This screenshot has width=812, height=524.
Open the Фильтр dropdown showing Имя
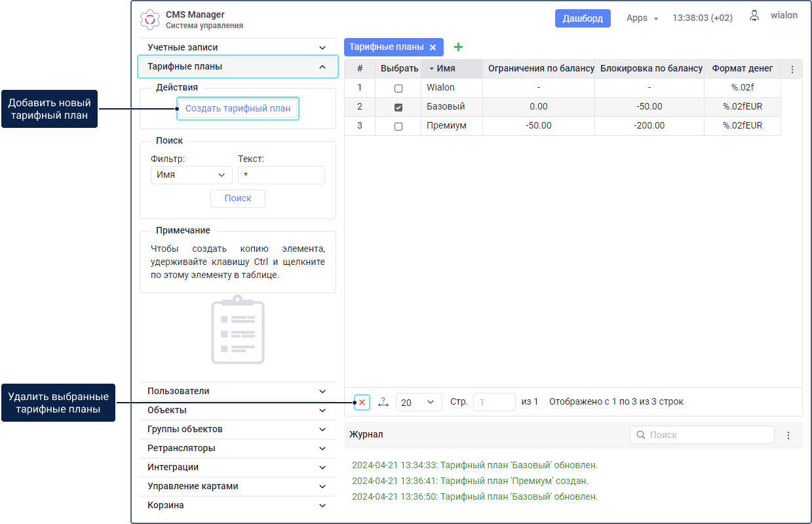pyautogui.click(x=191, y=175)
